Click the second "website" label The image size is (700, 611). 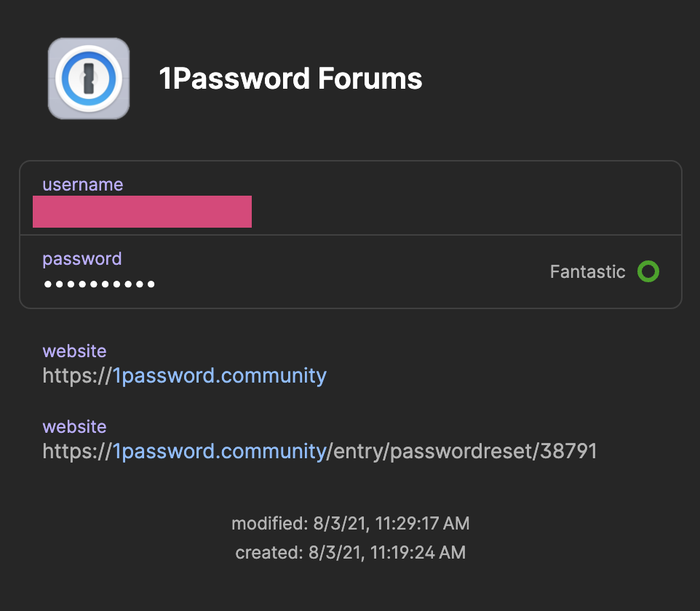(74, 427)
